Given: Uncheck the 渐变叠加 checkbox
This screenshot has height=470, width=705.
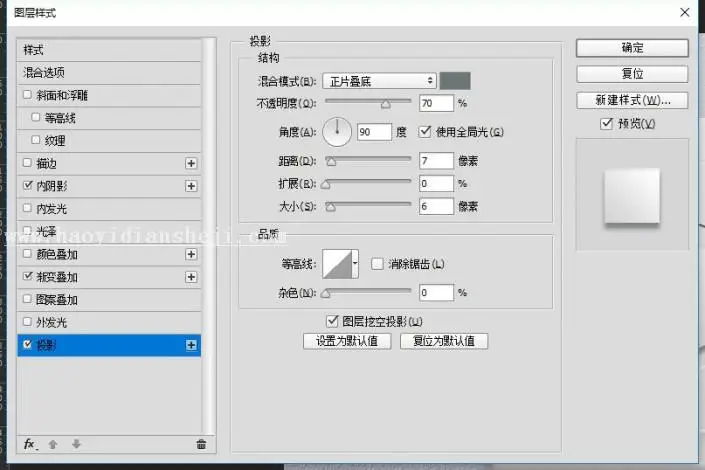Looking at the screenshot, I should (x=27, y=276).
